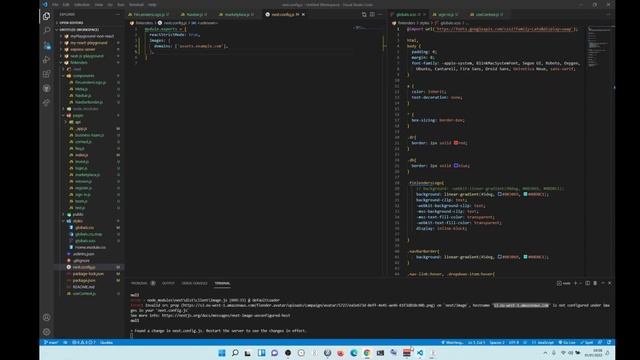
Task: Open Task View from taskbar
Action: [x=248, y=353]
